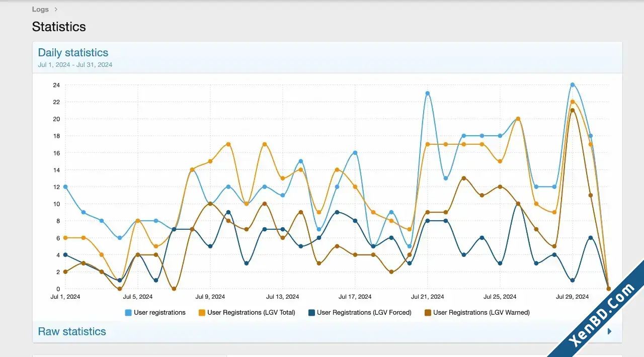Screen dimensions: 644x357
Task: Click the 'Jul 9, 2024' axis label
Action: [x=210, y=297]
